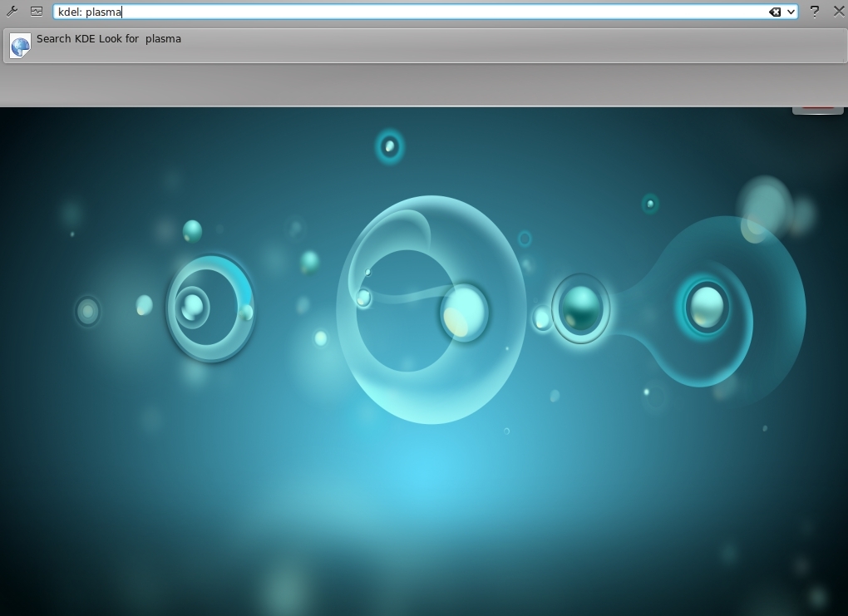
Task: Clear the search text with the erase icon
Action: point(775,12)
